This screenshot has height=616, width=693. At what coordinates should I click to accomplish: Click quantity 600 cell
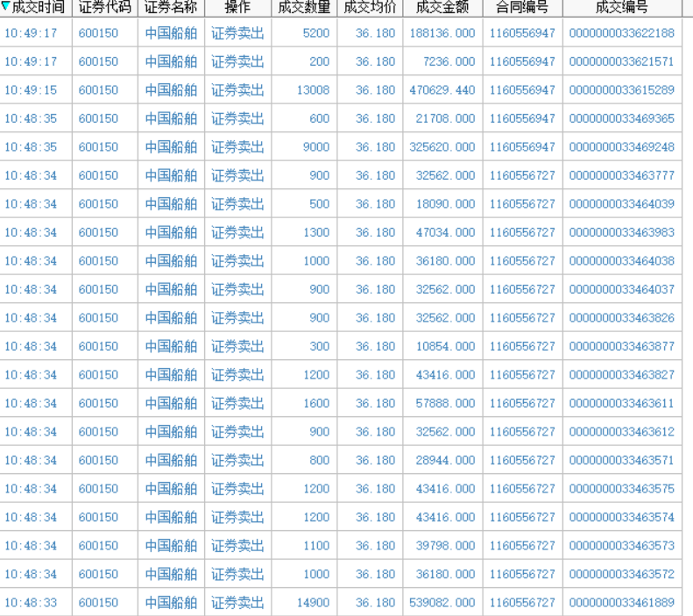320,119
